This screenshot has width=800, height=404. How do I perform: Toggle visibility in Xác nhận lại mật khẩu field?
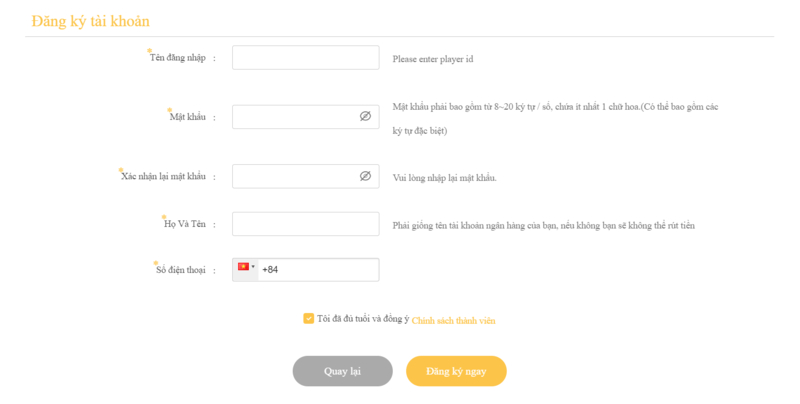coord(365,176)
